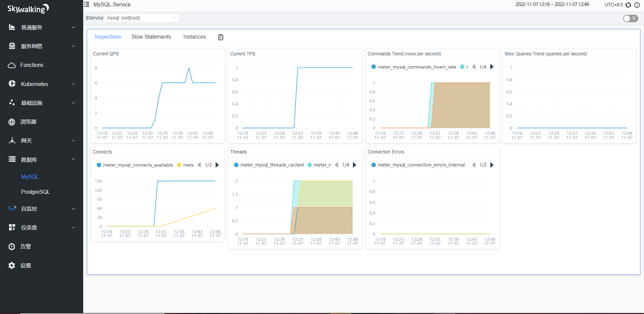Click the sidebar collapse icon beside MySQL-Service title
Image resolution: width=644 pixels, height=314 pixels.
click(87, 5)
